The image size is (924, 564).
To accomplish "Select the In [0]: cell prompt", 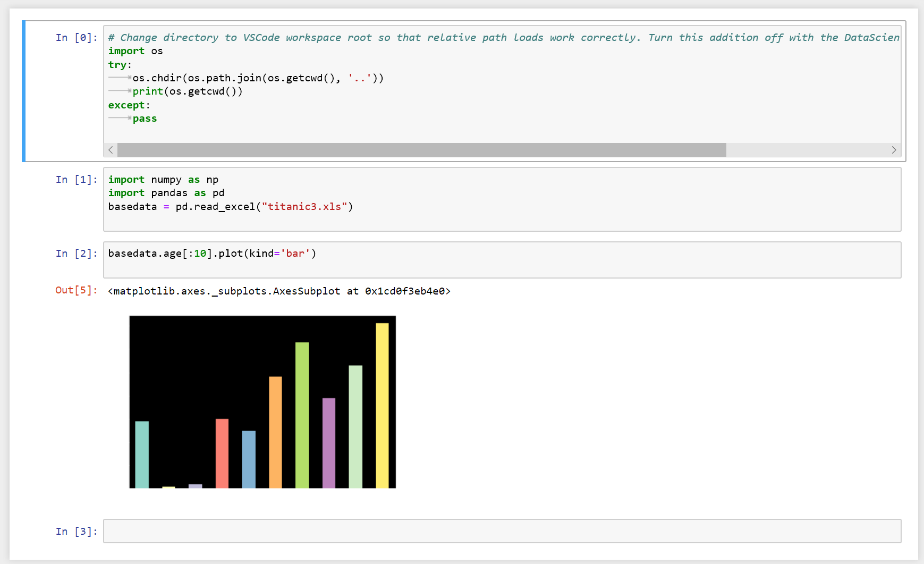I will click(x=77, y=38).
